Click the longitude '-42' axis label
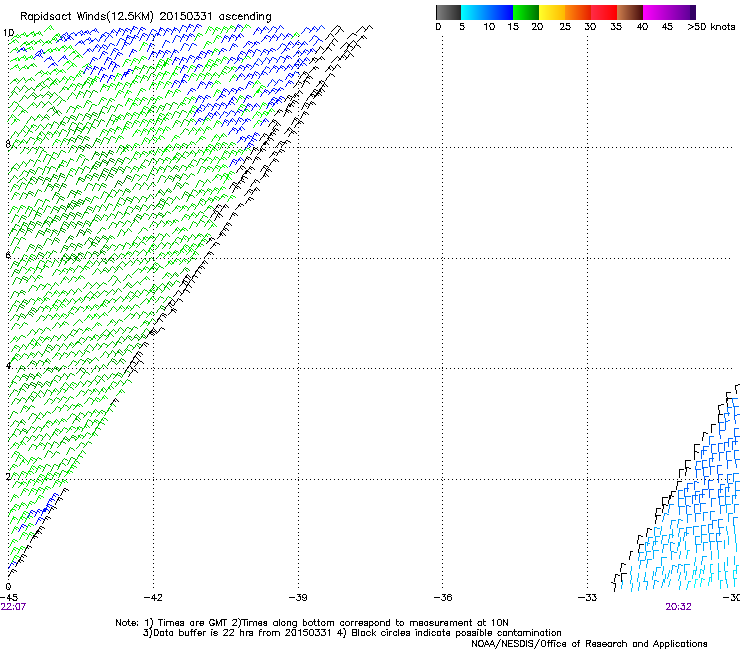The height and width of the screenshot is (650, 740). pos(153,598)
